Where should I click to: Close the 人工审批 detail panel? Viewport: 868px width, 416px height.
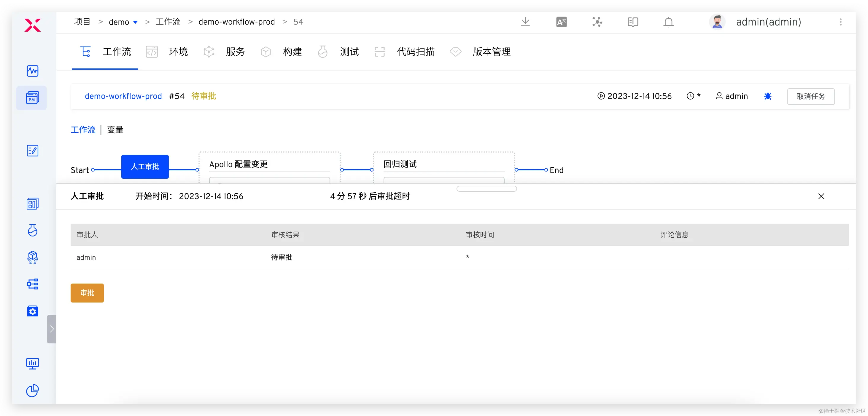point(821,196)
